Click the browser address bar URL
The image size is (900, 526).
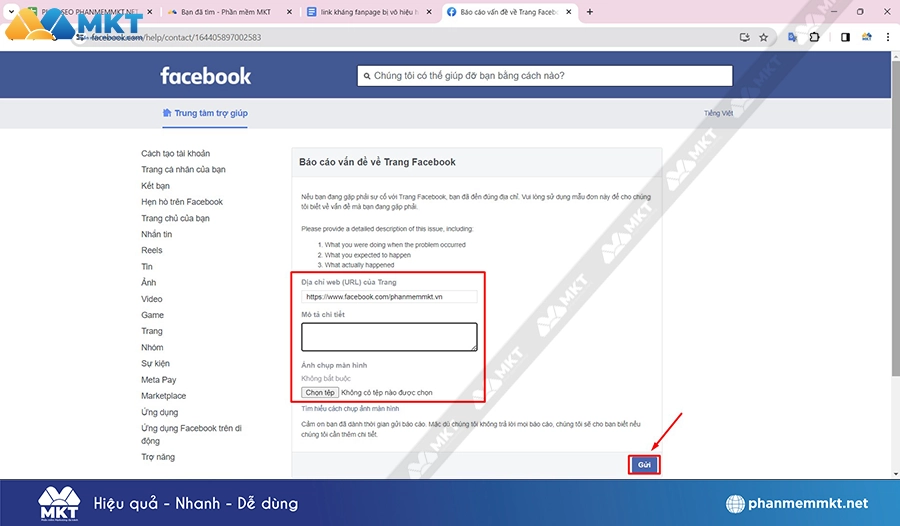[176, 37]
